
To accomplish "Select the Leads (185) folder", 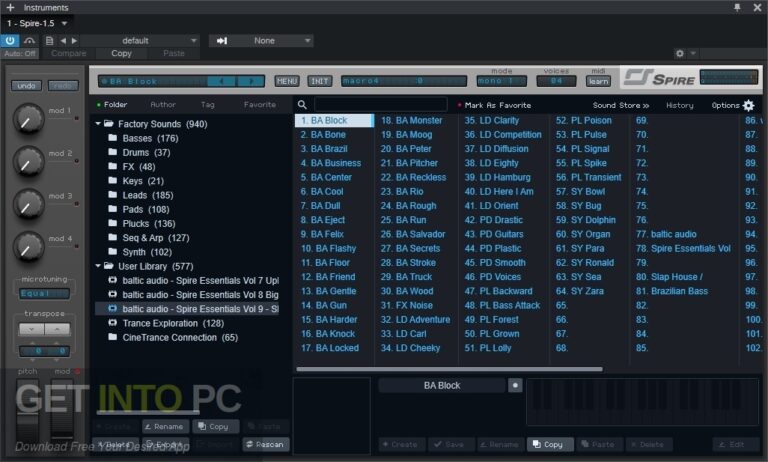I will pos(141,195).
